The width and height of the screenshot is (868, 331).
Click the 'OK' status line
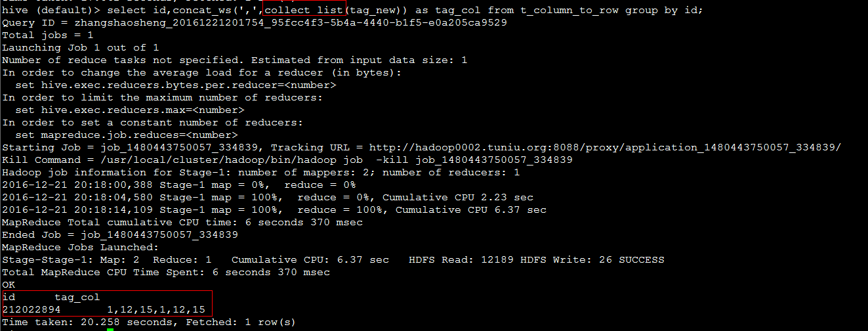(9, 284)
